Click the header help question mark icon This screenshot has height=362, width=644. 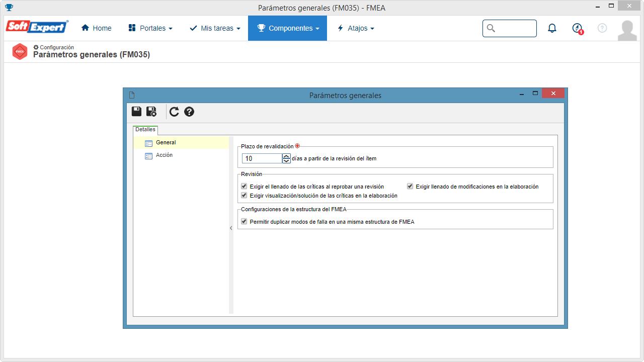(602, 28)
